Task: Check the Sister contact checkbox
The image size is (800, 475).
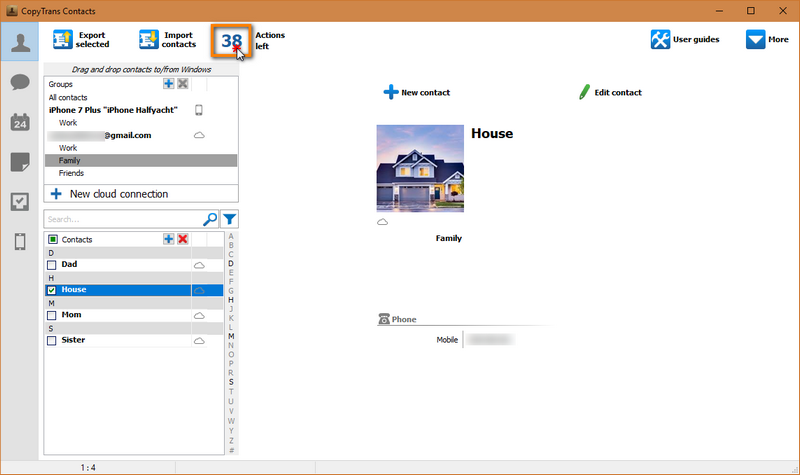Action: point(52,340)
